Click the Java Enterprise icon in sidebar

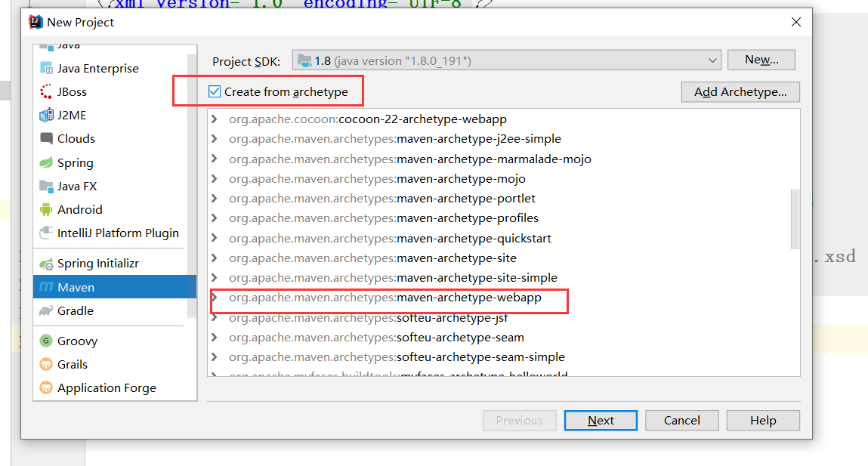pos(47,69)
